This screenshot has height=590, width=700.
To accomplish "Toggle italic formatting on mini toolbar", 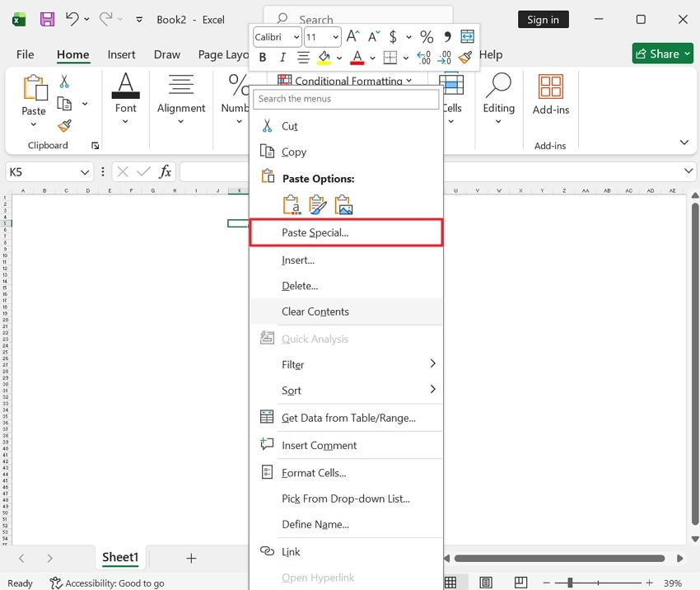I will [282, 57].
